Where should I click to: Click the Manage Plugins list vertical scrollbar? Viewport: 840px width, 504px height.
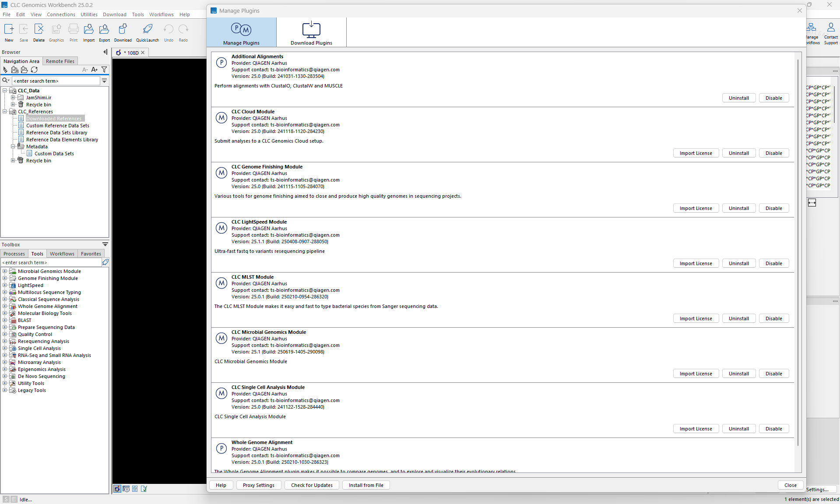click(x=798, y=252)
